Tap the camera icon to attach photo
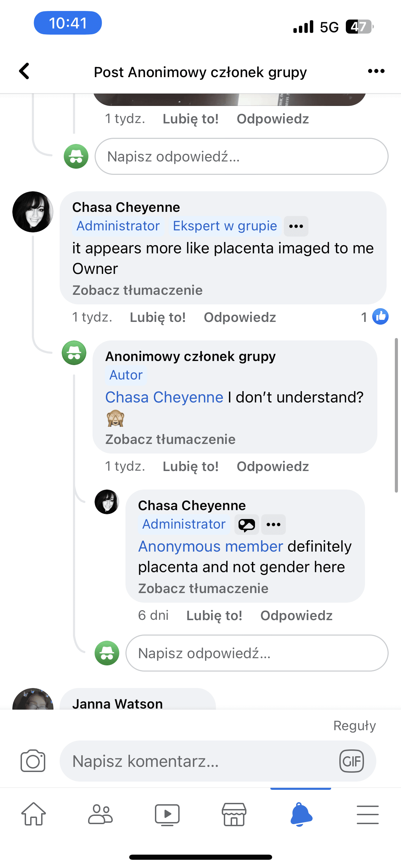 33,761
